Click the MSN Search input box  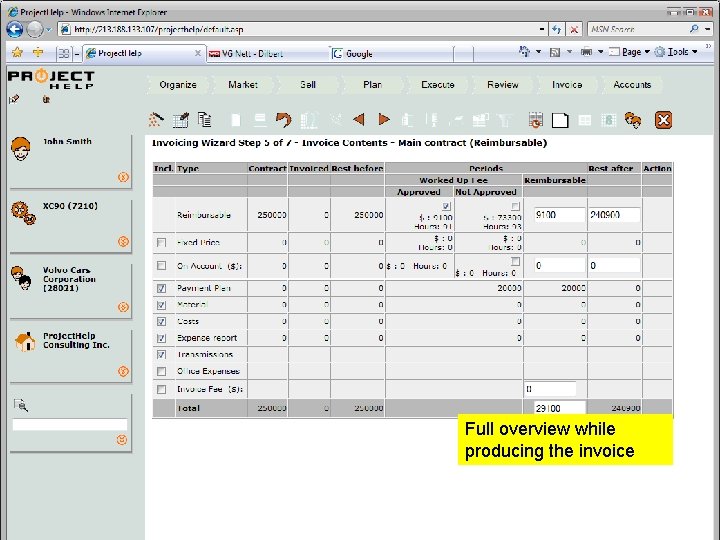[x=638, y=29]
